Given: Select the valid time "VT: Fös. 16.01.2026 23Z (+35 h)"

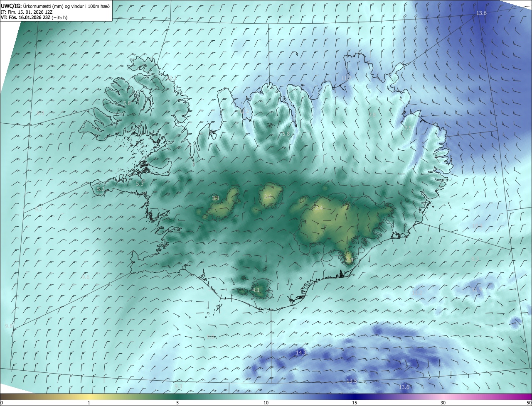Looking at the screenshot, I should (34, 17).
